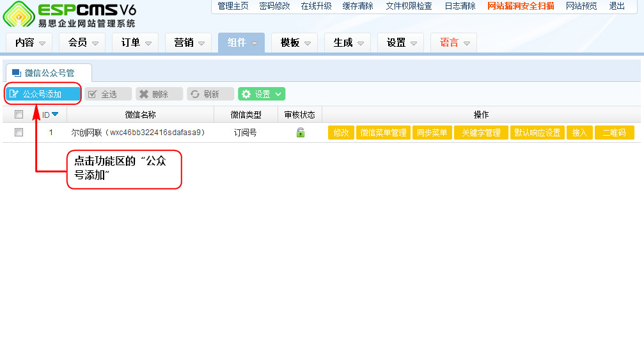Screen dimensions: 644x356
Task: Open 关键字管理 for the account
Action: pos(481,133)
